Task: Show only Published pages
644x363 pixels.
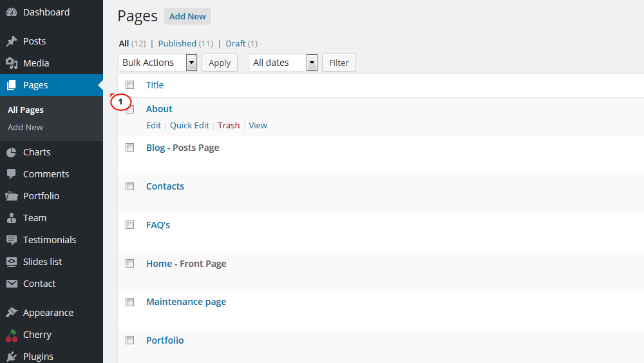Action: 177,44
